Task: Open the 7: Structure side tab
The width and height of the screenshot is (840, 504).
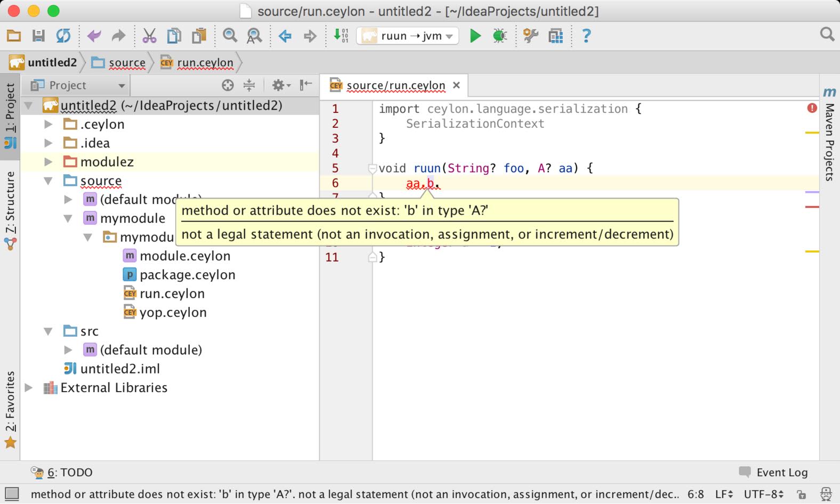Action: pyautogui.click(x=10, y=210)
